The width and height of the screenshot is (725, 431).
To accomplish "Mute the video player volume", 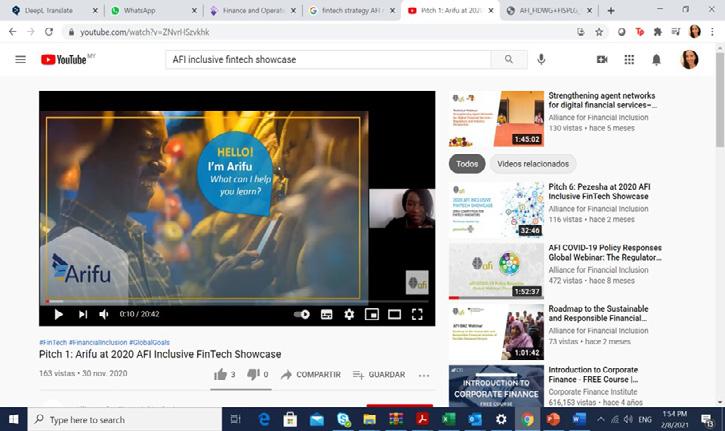I will click(104, 314).
